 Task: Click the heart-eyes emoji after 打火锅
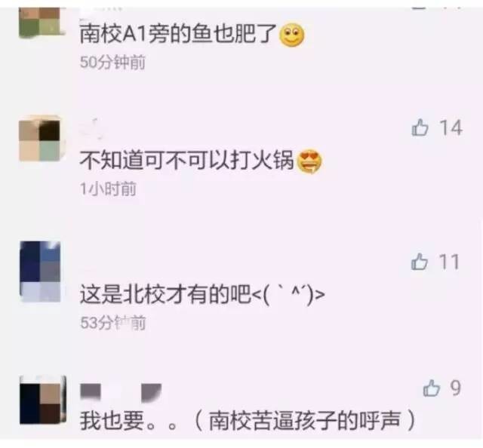point(309,161)
